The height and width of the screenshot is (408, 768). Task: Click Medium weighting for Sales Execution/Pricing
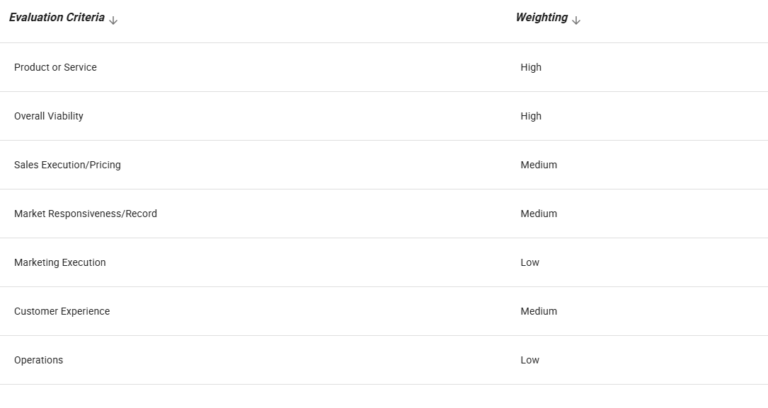pyautogui.click(x=538, y=165)
